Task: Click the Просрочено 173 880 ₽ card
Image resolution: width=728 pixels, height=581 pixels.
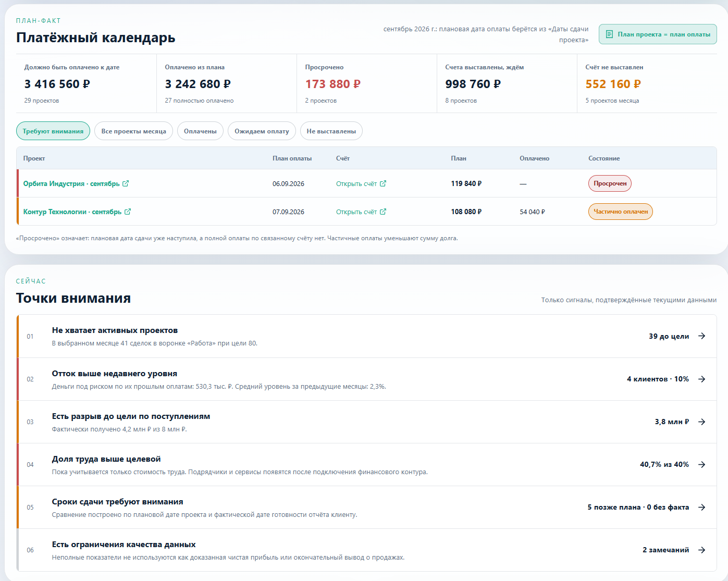Action: [x=367, y=83]
